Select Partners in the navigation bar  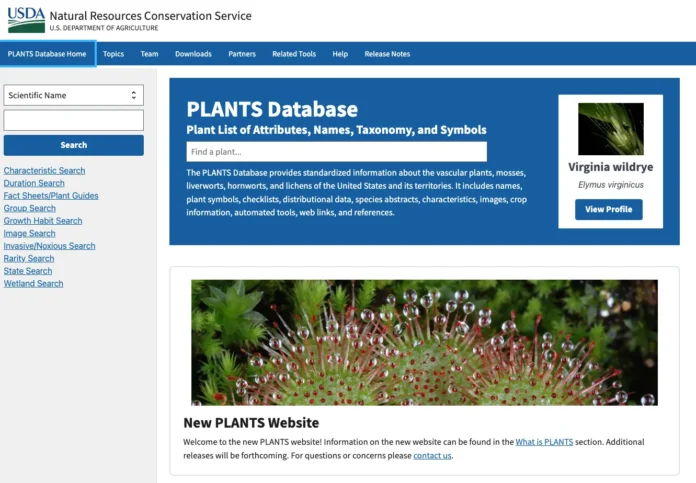242,54
